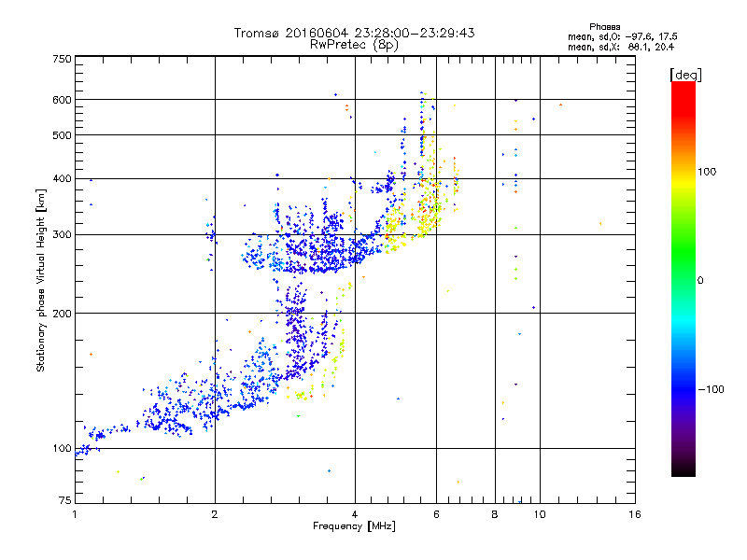The height and width of the screenshot is (560, 747).
Task: Click the colorbar '-100' degree label
Action: click(x=711, y=389)
